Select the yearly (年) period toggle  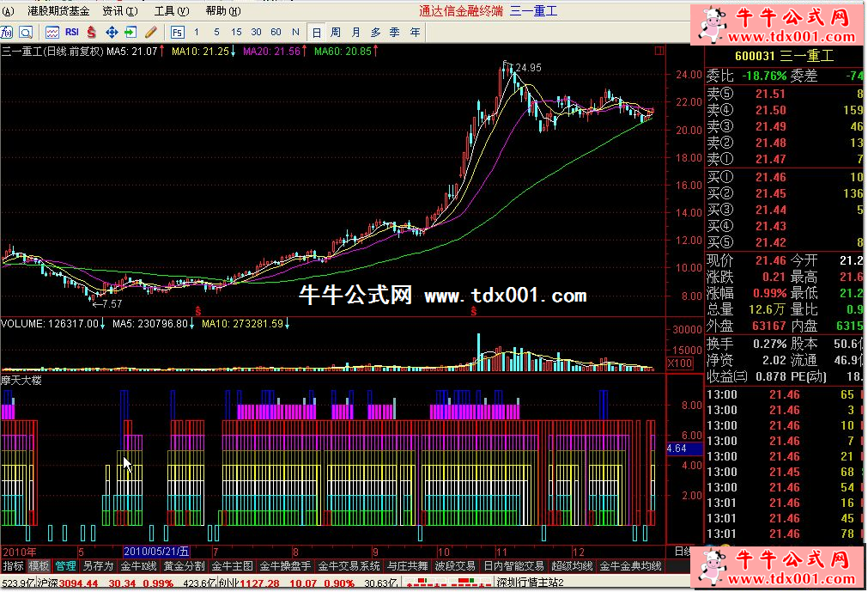[416, 33]
